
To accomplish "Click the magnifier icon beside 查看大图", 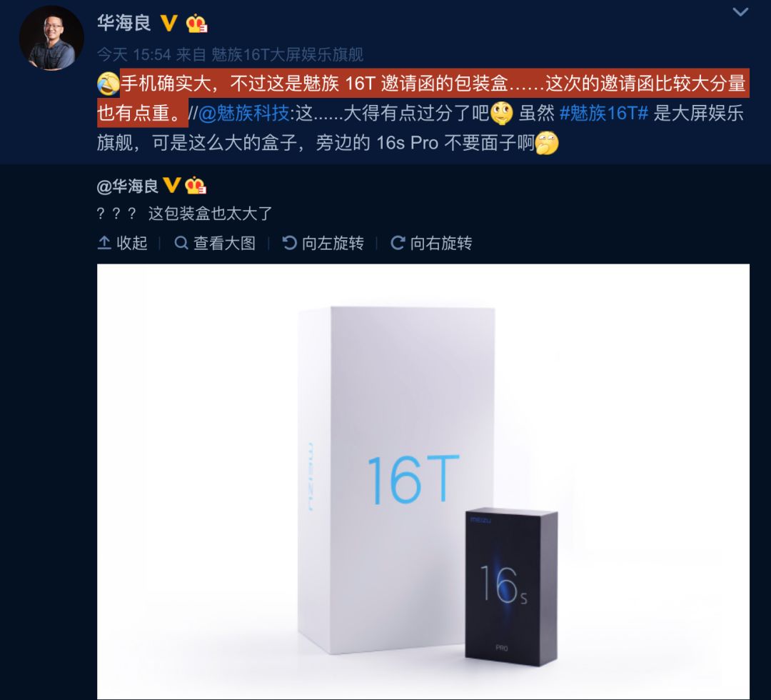I will [181, 243].
